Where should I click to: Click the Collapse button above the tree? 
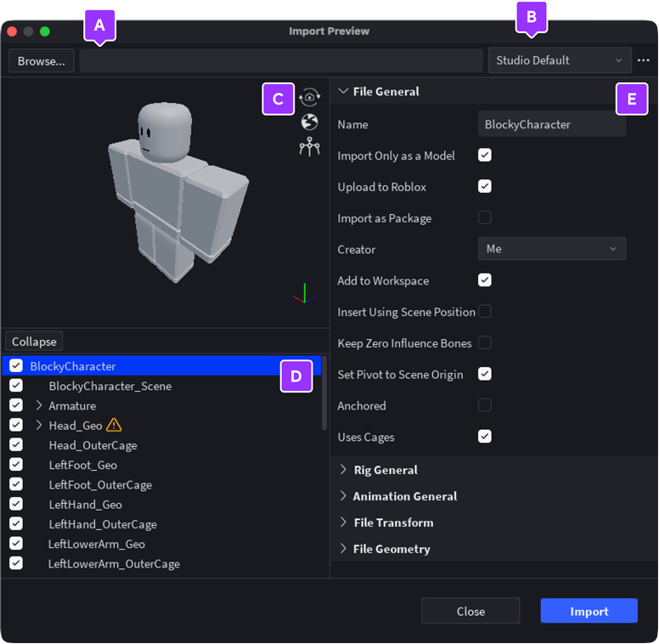click(34, 342)
